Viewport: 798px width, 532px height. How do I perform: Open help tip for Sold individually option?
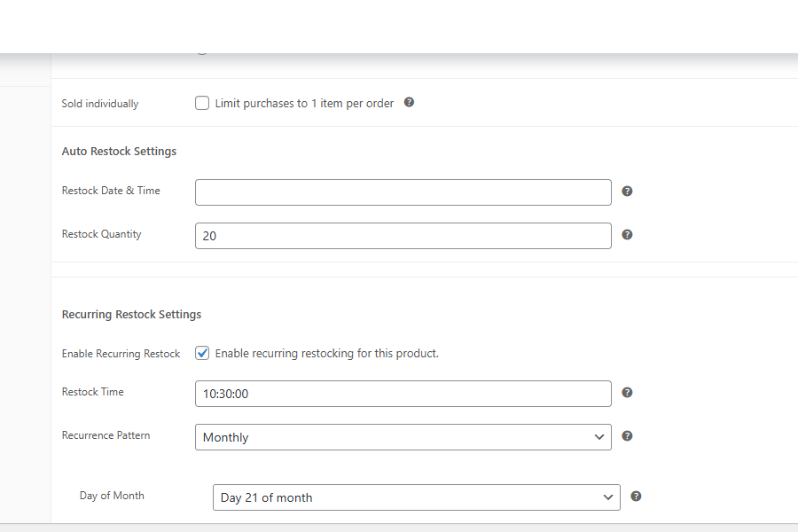(x=409, y=102)
